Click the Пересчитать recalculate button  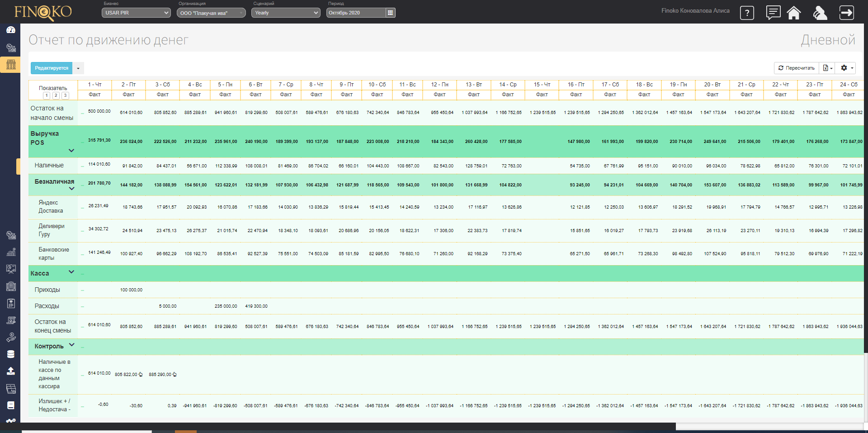point(796,68)
